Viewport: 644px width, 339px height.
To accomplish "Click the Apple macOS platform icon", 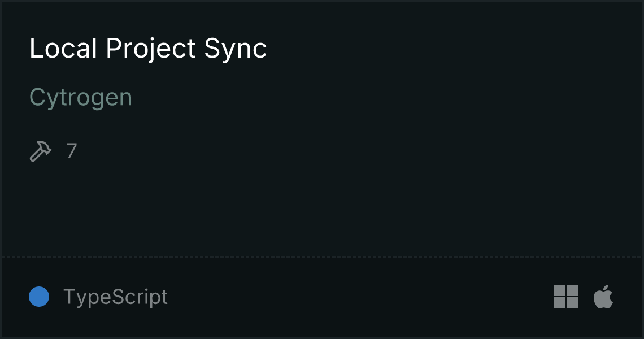I will pyautogui.click(x=603, y=297).
